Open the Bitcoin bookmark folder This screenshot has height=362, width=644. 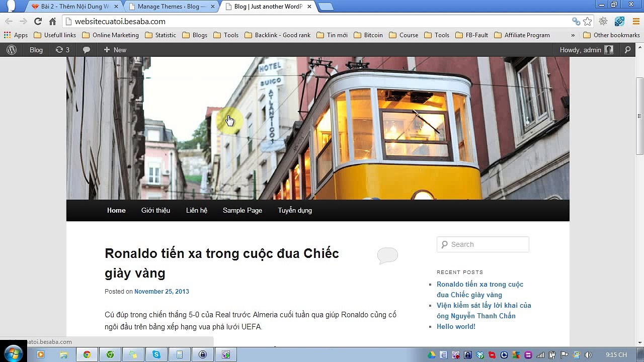pos(368,35)
